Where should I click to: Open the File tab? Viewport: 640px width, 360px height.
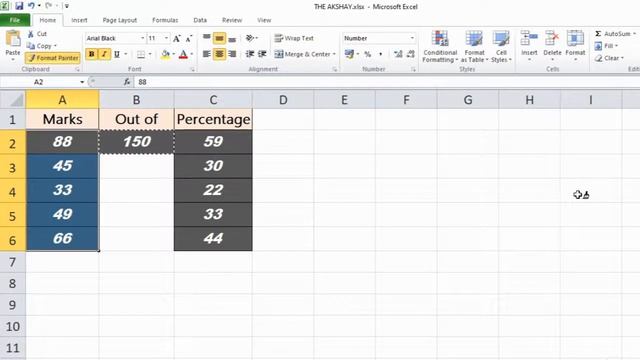tap(15, 20)
